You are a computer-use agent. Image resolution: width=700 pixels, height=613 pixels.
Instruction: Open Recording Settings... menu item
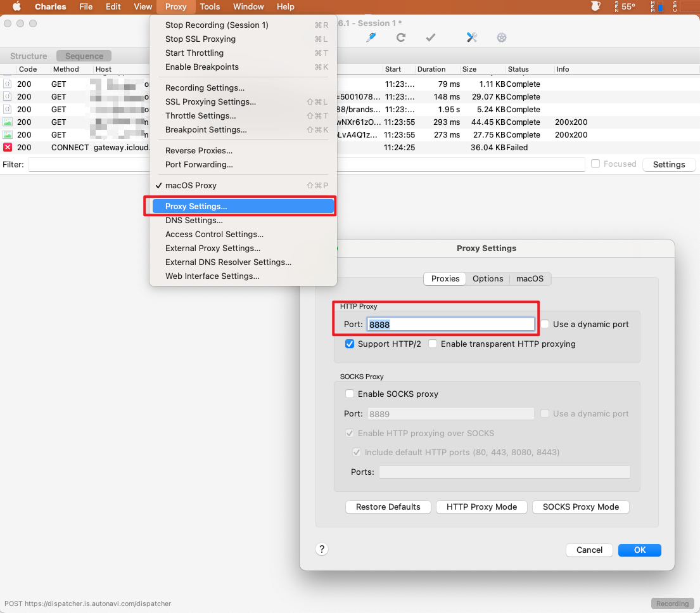[243, 87]
